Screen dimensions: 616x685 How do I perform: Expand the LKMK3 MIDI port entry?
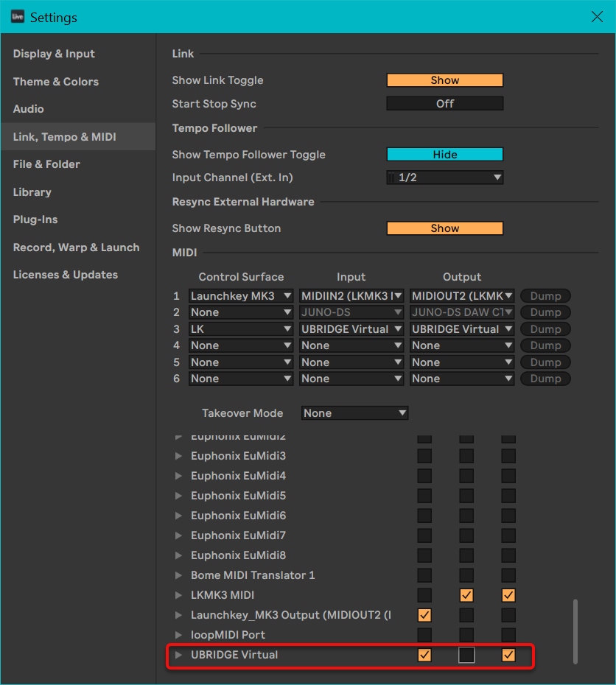tap(178, 595)
